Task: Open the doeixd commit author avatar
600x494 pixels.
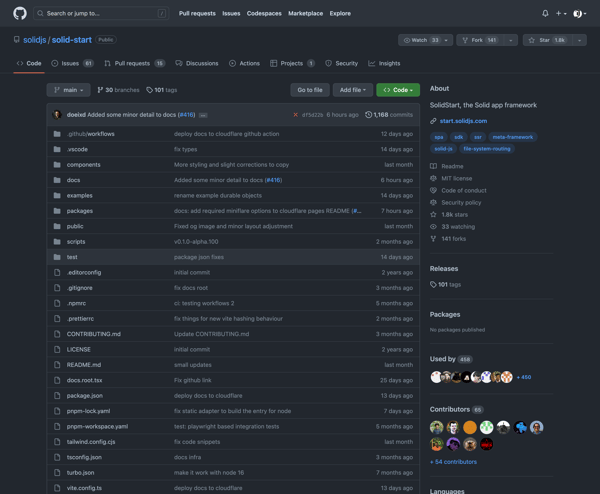Action: pyautogui.click(x=57, y=115)
